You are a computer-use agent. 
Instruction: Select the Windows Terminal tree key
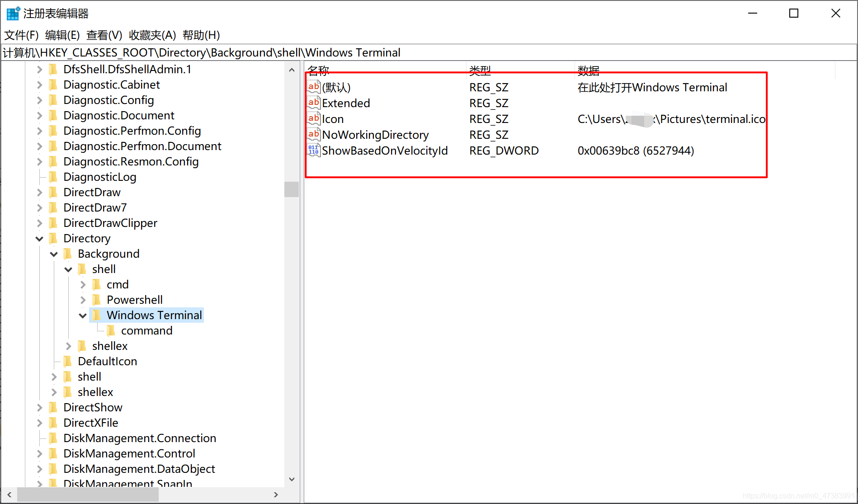click(154, 315)
